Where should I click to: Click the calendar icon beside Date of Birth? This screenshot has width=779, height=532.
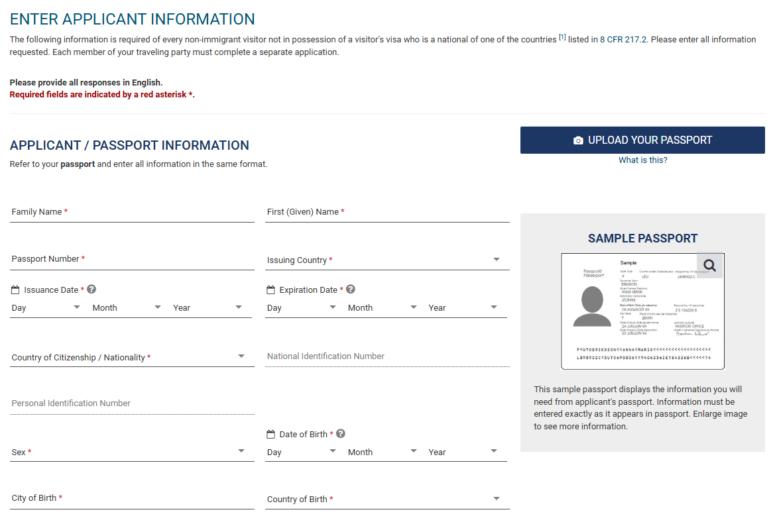coord(269,433)
